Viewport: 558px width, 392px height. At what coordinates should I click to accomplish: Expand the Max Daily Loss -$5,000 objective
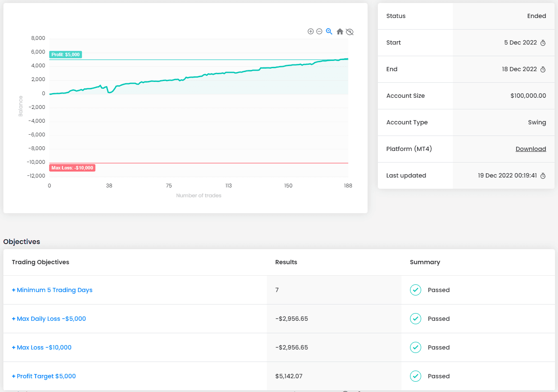click(48, 319)
